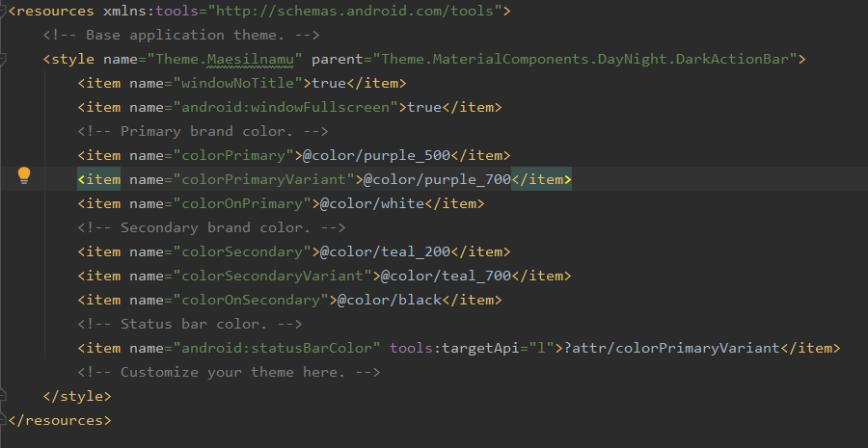Click the @color/teal_700 reference
The image size is (868, 448).
[446, 276]
